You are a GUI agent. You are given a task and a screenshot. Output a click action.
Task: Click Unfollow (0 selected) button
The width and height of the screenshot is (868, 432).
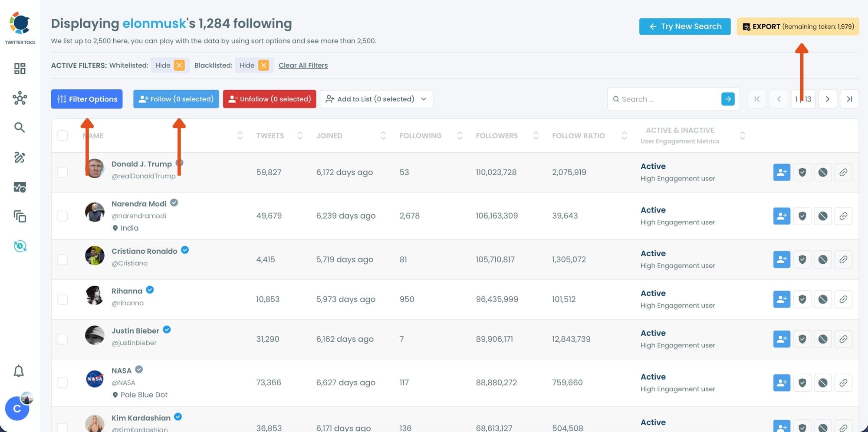[270, 99]
